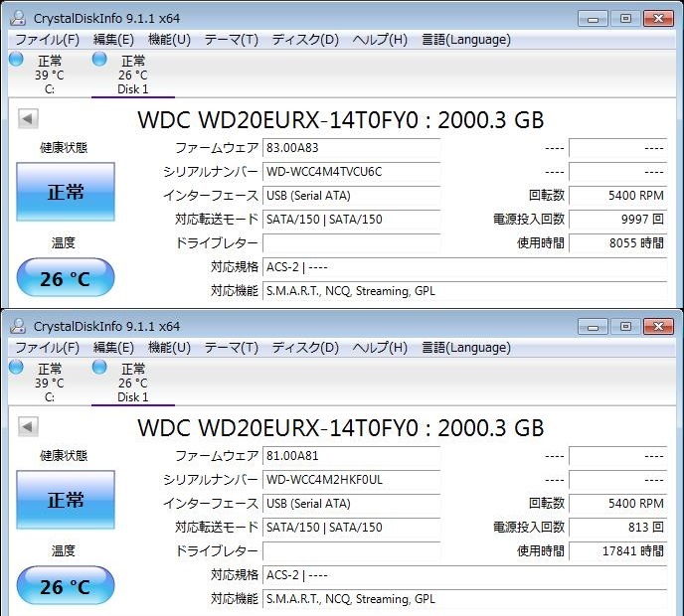Open ファイル(F) menu in top window
Image resolution: width=684 pixels, height=616 pixels.
(47, 40)
